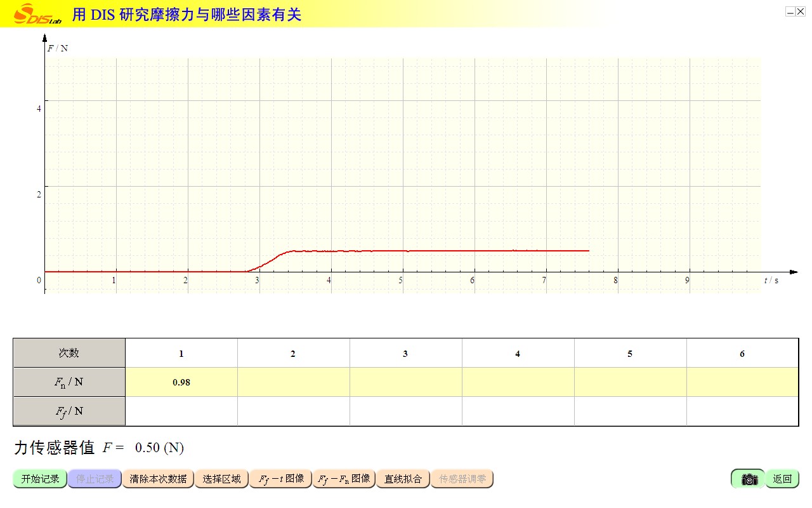
Task: Click the column 3 header cell
Action: tap(405, 353)
